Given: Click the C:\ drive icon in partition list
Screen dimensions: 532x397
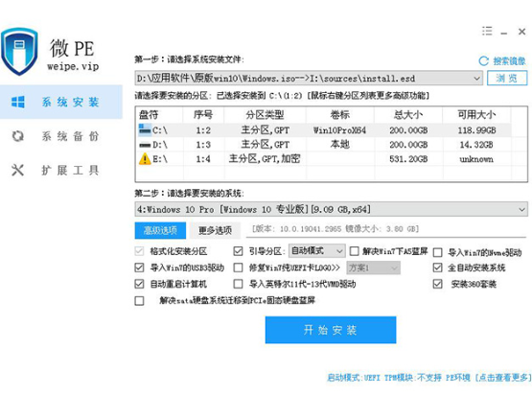Looking at the screenshot, I should pos(145,129).
